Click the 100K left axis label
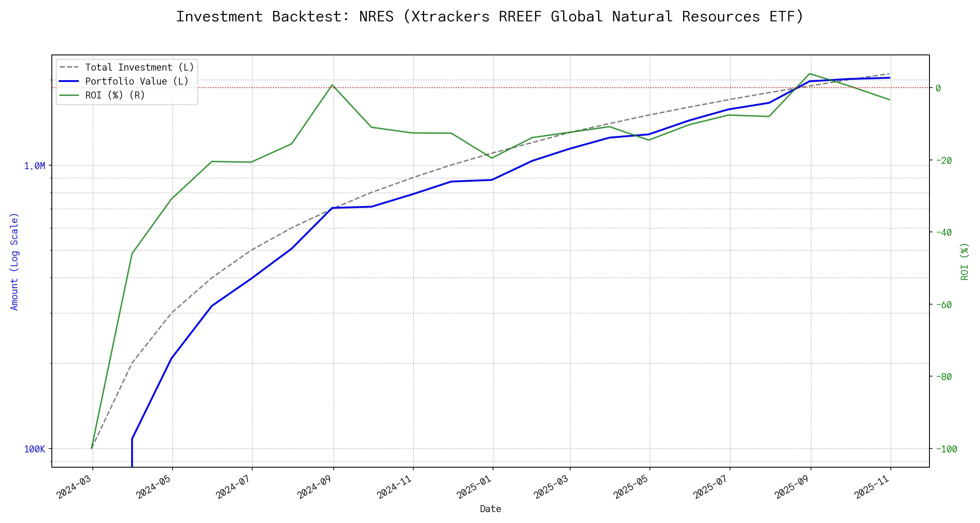This screenshot has height=523, width=980. coord(34,449)
